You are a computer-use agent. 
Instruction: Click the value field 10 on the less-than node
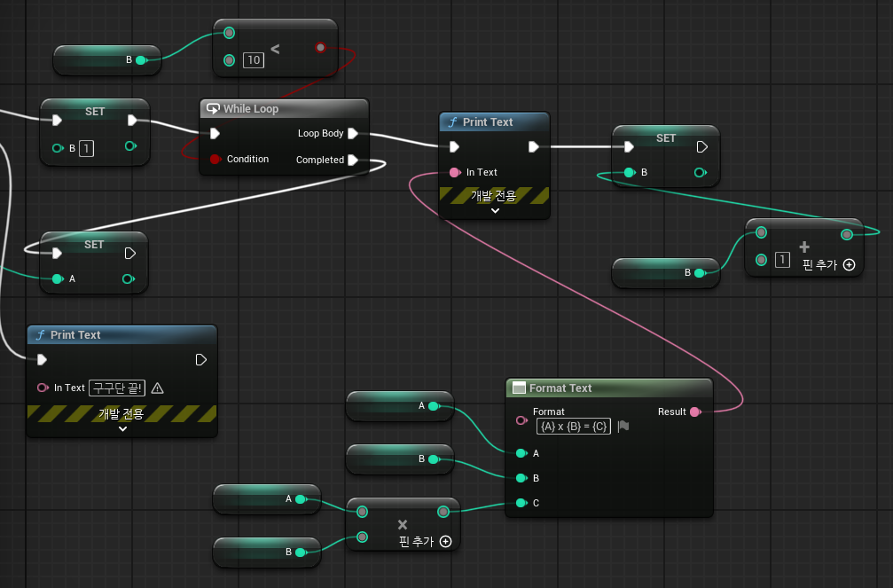(254, 60)
